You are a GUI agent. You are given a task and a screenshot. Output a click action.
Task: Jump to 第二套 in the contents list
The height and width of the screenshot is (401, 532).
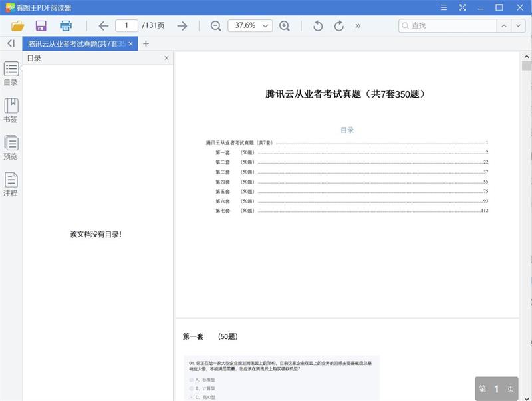pos(352,162)
